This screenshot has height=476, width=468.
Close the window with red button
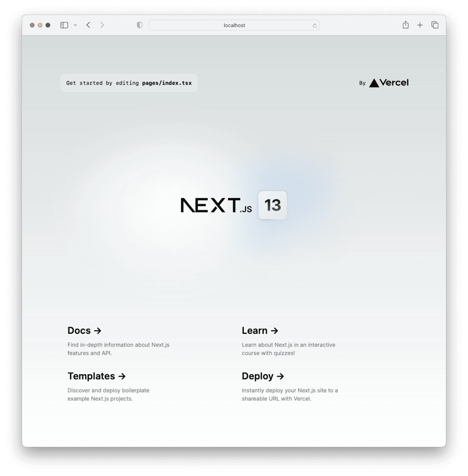32,25
